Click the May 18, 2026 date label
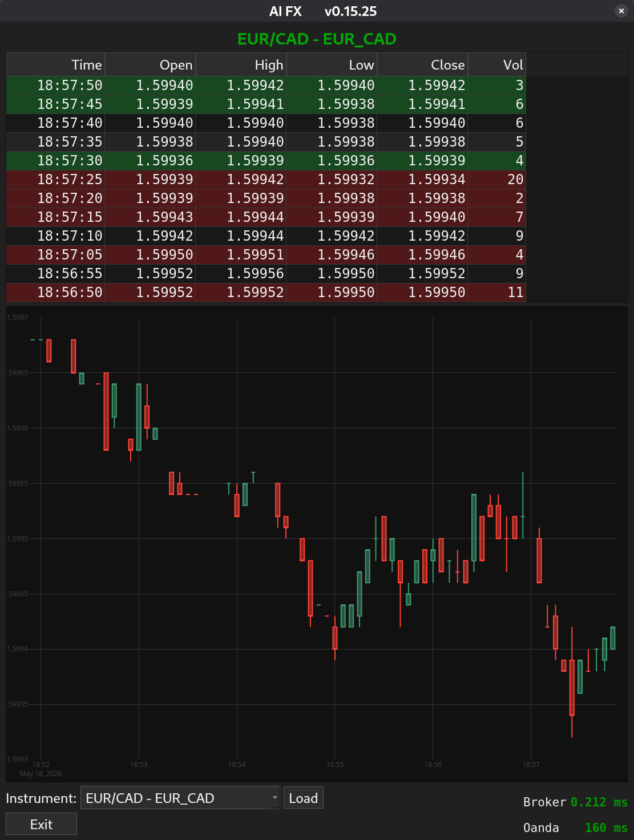 pyautogui.click(x=41, y=774)
